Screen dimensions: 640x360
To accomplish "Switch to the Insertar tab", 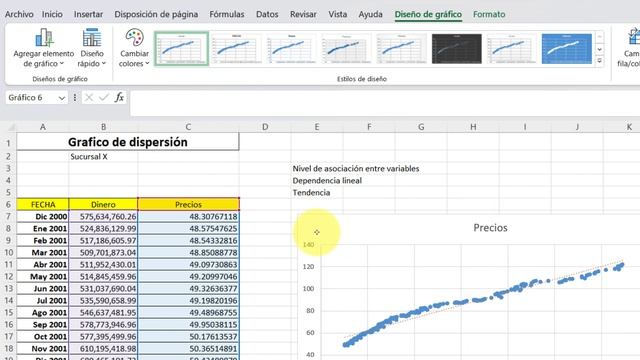I will pyautogui.click(x=88, y=14).
